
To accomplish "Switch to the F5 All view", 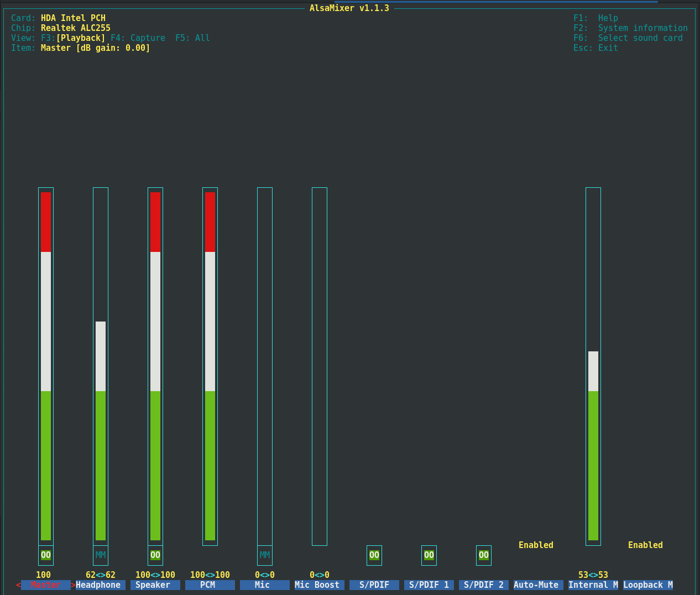I will click(192, 38).
